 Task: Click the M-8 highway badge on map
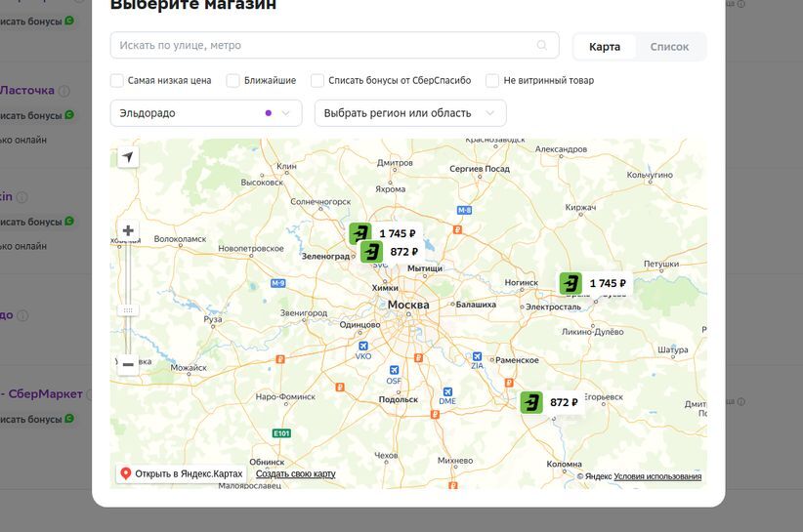pos(464,210)
